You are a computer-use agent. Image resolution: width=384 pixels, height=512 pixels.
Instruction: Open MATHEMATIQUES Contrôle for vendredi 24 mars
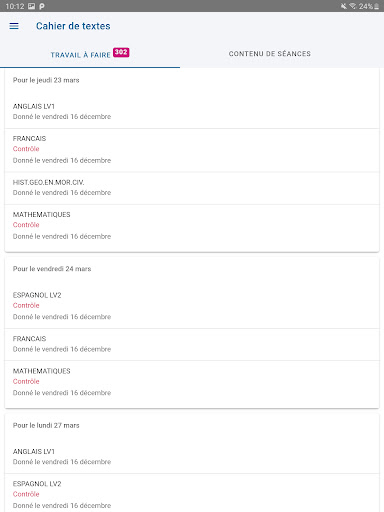(x=192, y=382)
